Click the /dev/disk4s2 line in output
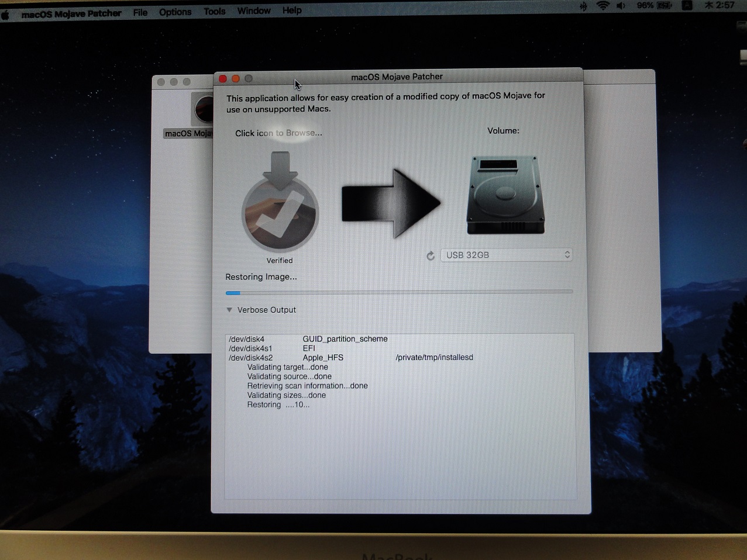Screen dimensions: 747x560 coord(251,358)
